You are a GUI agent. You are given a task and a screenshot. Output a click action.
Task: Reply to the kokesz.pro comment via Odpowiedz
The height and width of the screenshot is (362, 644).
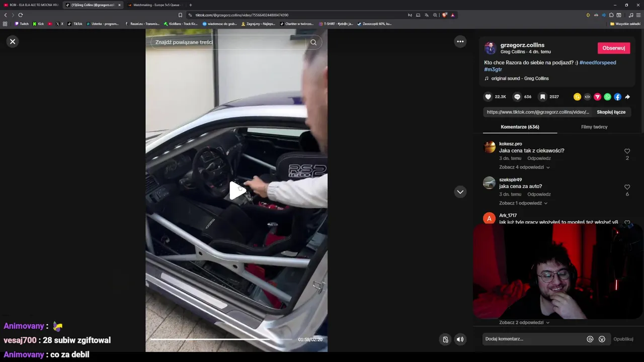point(539,158)
